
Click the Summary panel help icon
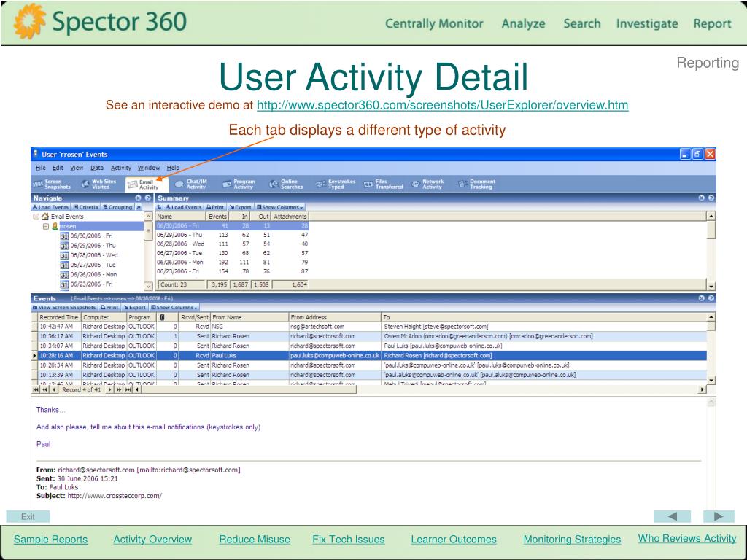(x=711, y=198)
